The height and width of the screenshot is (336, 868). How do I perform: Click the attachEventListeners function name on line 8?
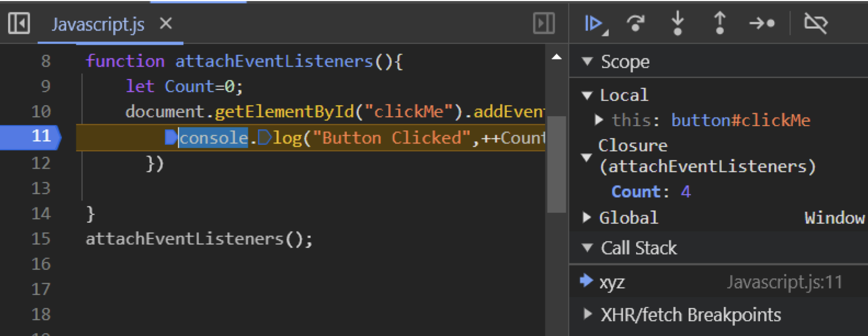tap(274, 61)
